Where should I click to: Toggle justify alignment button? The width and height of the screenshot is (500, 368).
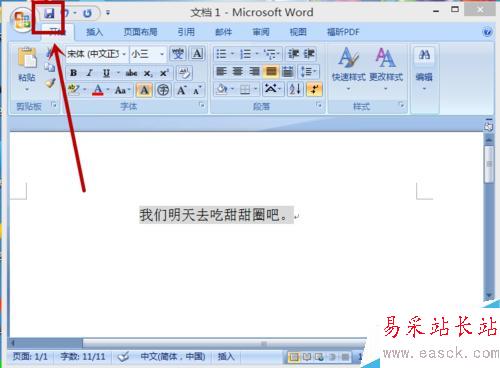tap(271, 71)
